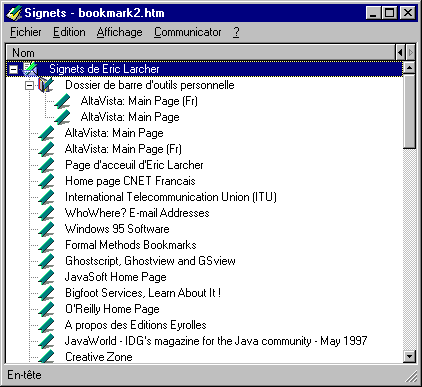
Task: Click the right column-scroll arrow in the header
Action: 411,53
